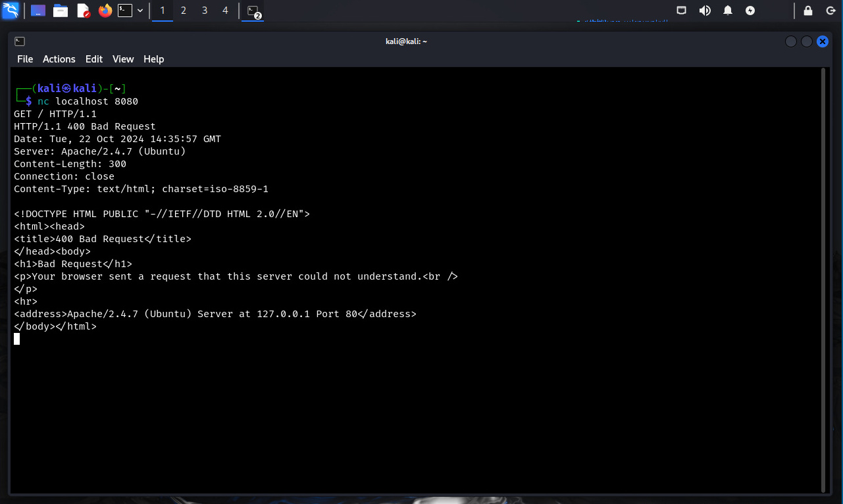Expand the terminal launcher dropdown arrow

(140, 11)
